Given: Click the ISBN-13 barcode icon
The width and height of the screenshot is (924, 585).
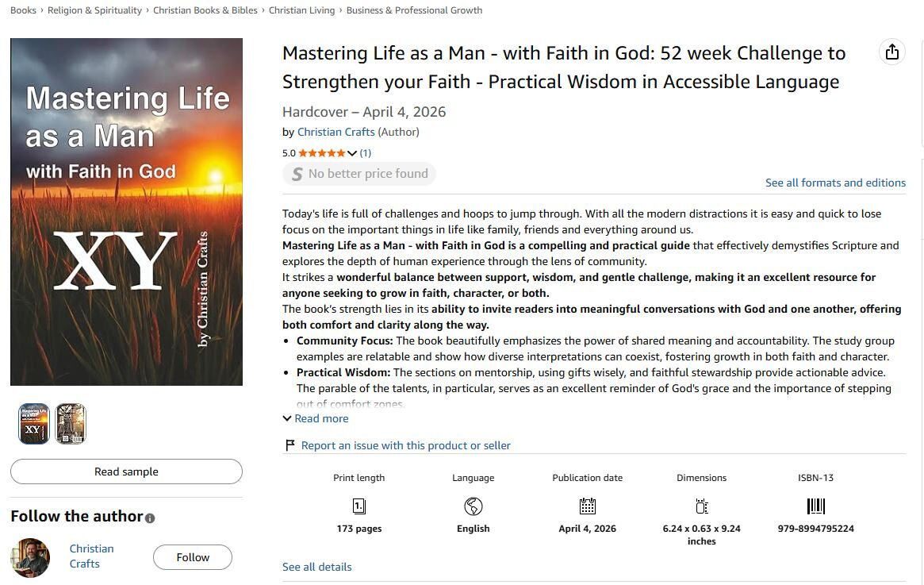Looking at the screenshot, I should [x=815, y=506].
